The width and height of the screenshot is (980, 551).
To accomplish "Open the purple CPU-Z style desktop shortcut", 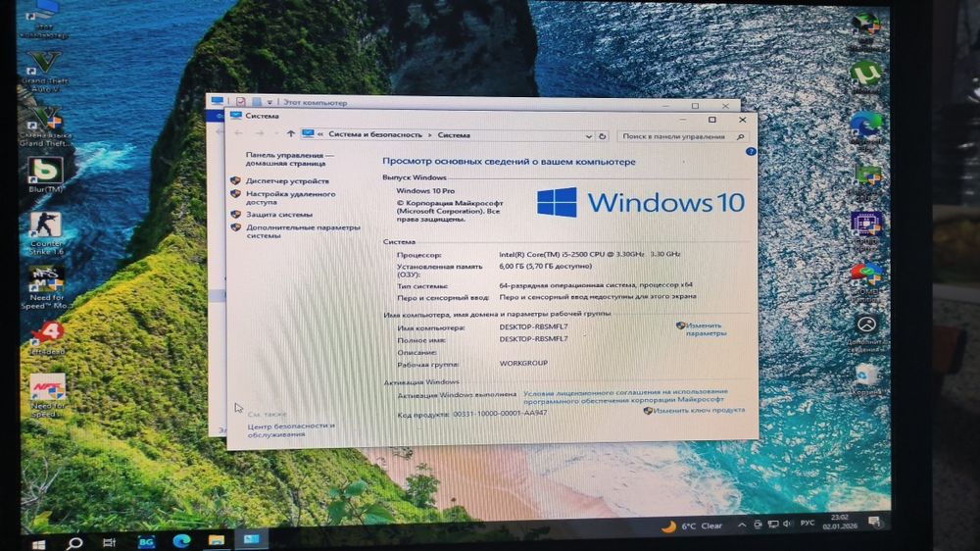I will click(866, 230).
